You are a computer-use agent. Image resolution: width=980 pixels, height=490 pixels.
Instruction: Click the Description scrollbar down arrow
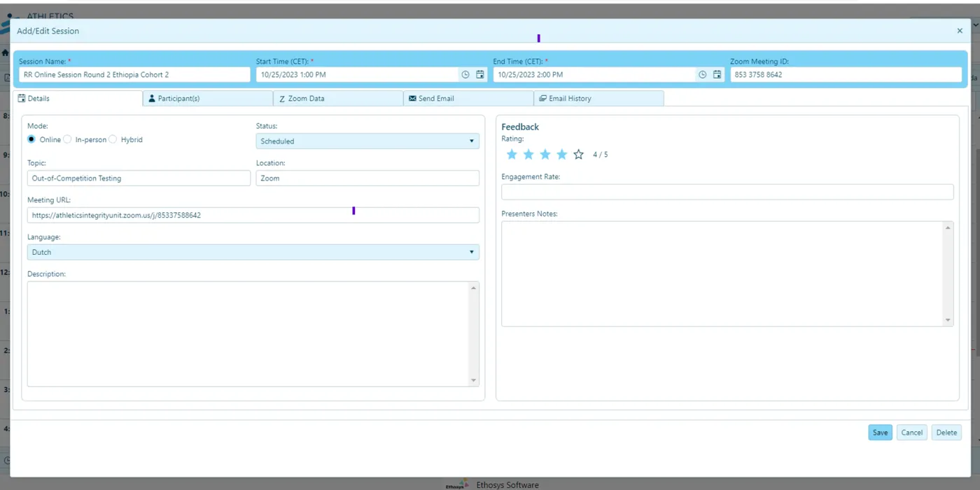474,381
